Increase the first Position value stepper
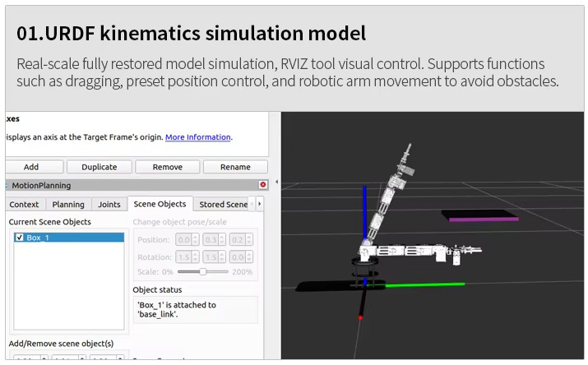The width and height of the screenshot is (588, 365). [x=195, y=236]
